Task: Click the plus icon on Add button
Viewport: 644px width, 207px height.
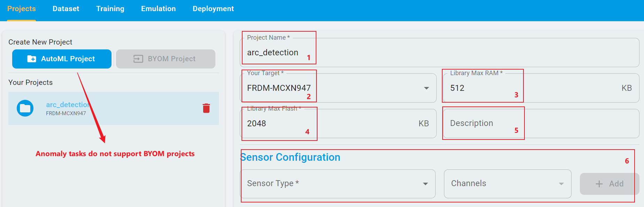Action: tap(599, 184)
